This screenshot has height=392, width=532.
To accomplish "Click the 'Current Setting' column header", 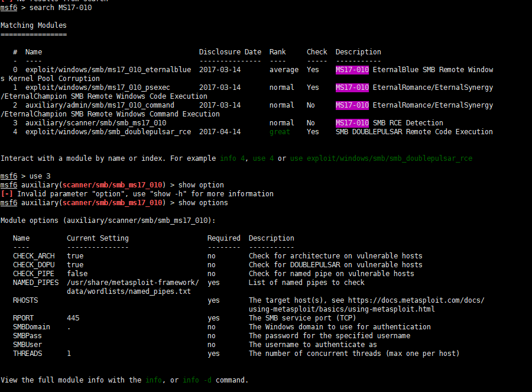I will tap(98, 238).
